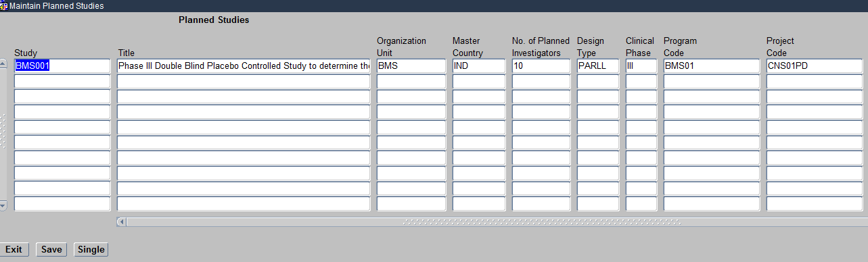The height and width of the screenshot is (262, 868).
Task: Select the Design Type field PARLL
Action: coord(598,66)
